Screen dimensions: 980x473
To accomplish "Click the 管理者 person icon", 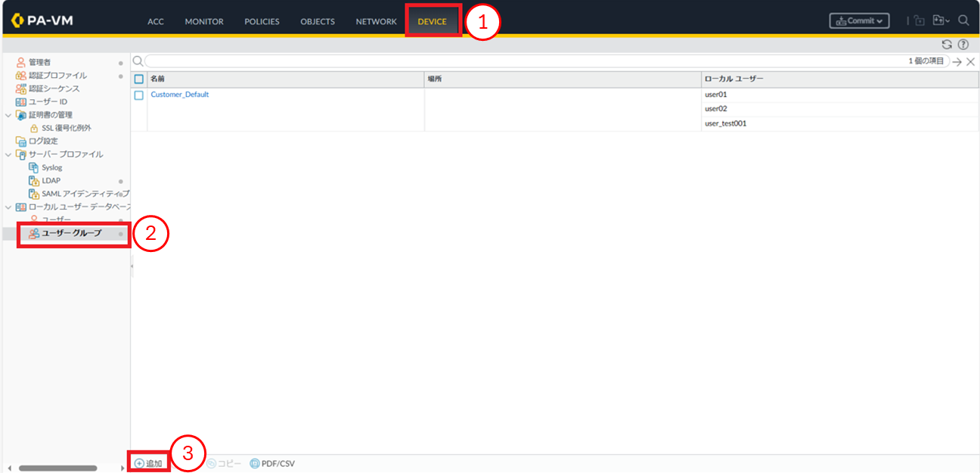I will pyautogui.click(x=21, y=62).
